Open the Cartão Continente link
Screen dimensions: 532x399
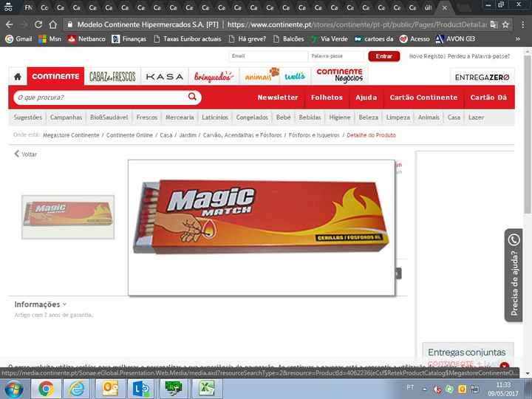[x=423, y=98]
